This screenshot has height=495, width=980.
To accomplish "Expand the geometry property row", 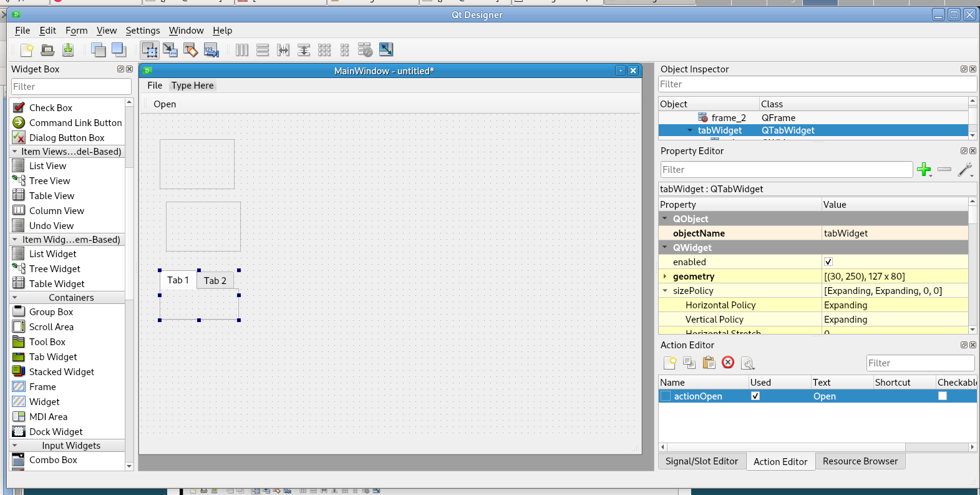I will (665, 277).
